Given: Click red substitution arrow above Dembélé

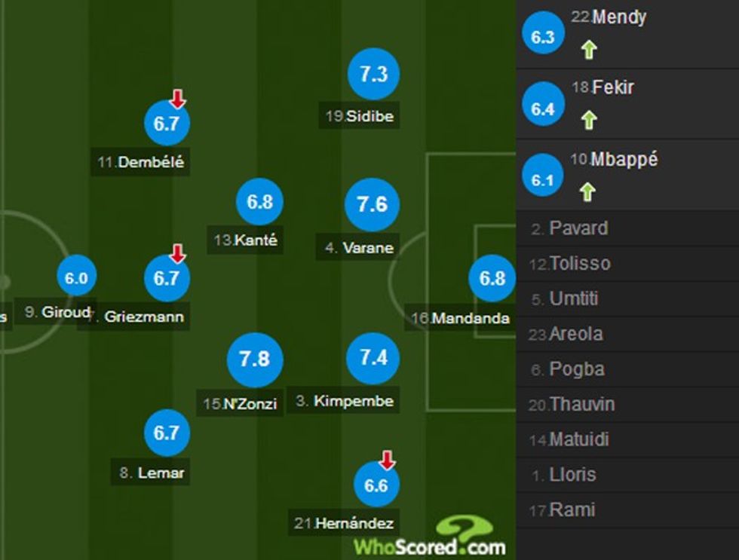Looking at the screenshot, I should pyautogui.click(x=177, y=97).
